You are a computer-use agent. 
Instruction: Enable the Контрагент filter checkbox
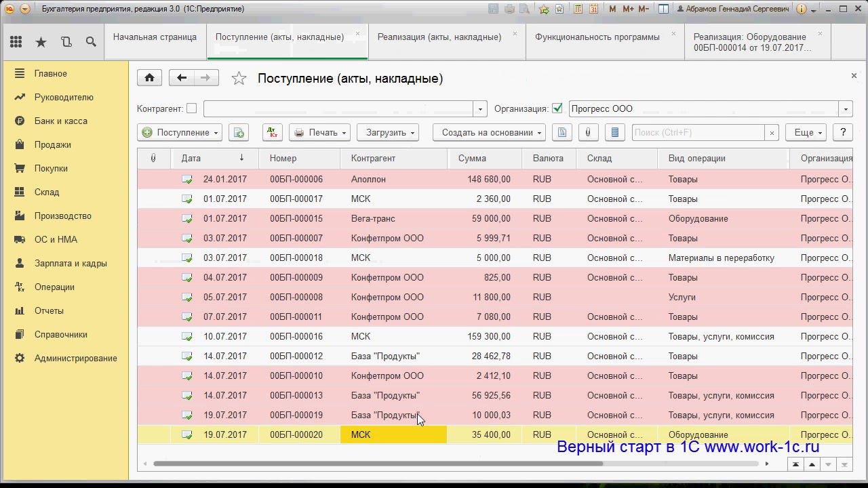point(191,108)
